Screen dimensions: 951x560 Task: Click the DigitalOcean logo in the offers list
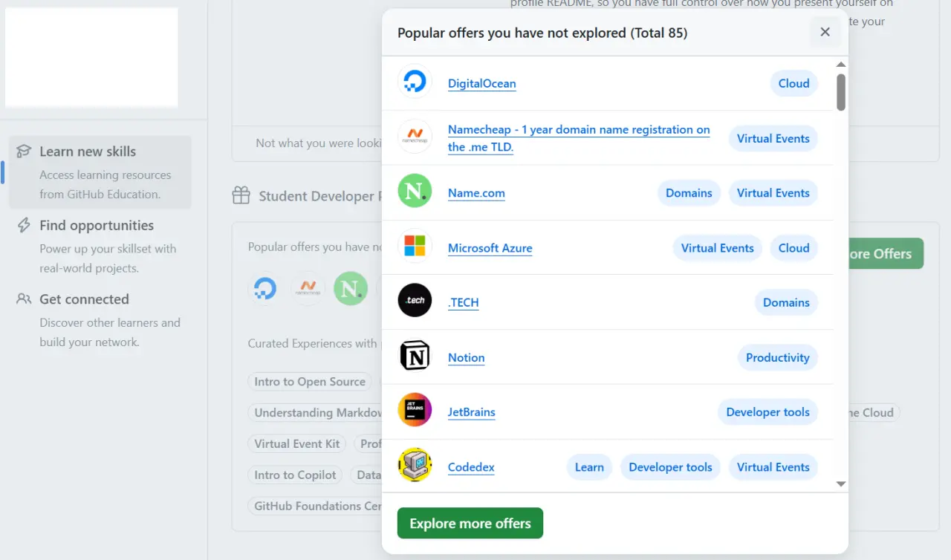415,82
